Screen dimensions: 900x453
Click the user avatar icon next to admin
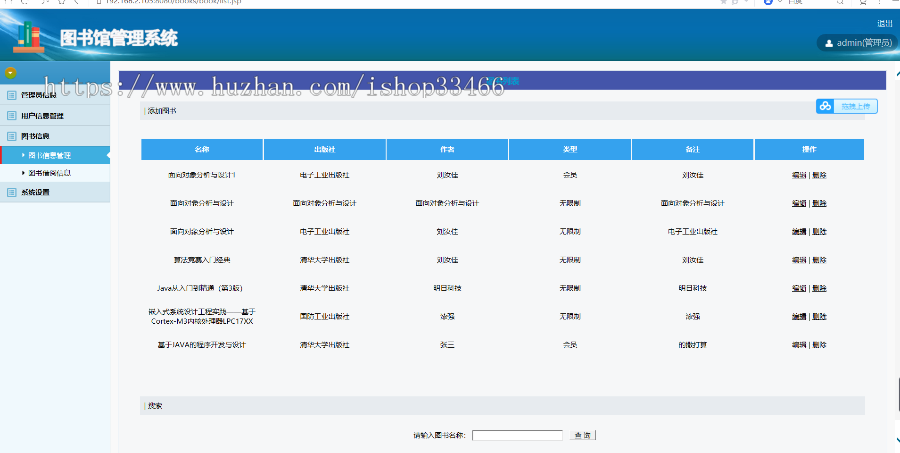(x=829, y=43)
